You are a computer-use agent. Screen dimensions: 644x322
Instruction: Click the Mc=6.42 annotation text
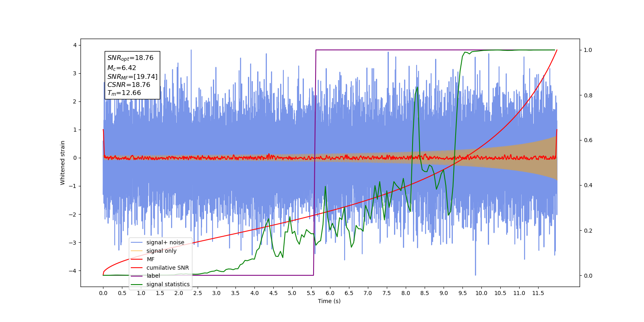point(122,68)
